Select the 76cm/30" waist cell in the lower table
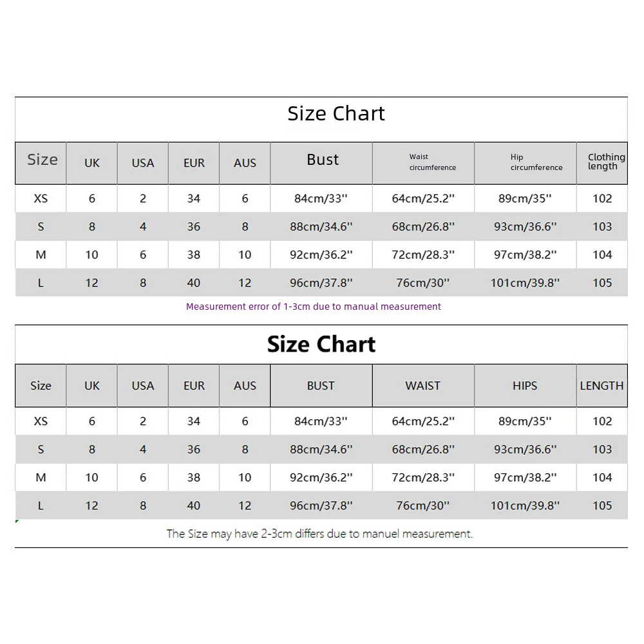 coord(422,506)
